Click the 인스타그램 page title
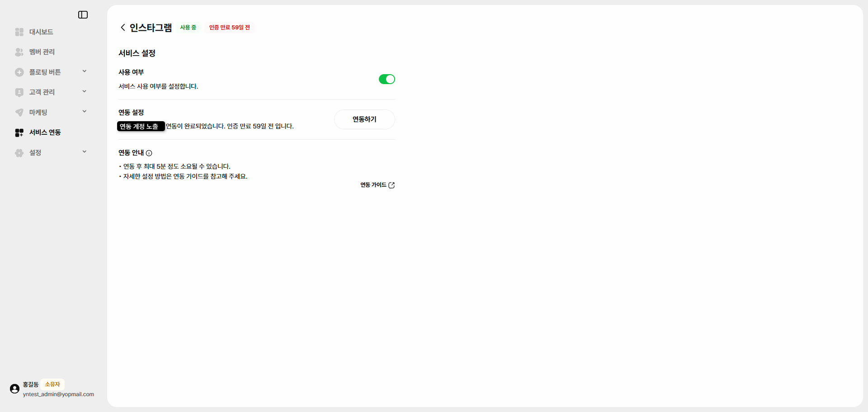The height and width of the screenshot is (412, 868). coord(151,28)
